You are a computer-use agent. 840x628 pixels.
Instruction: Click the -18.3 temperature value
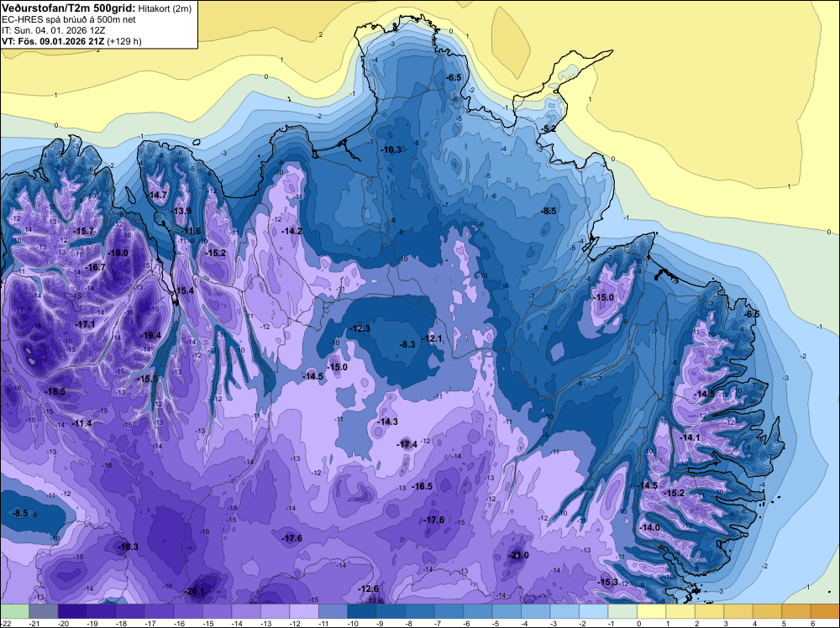coord(128,547)
